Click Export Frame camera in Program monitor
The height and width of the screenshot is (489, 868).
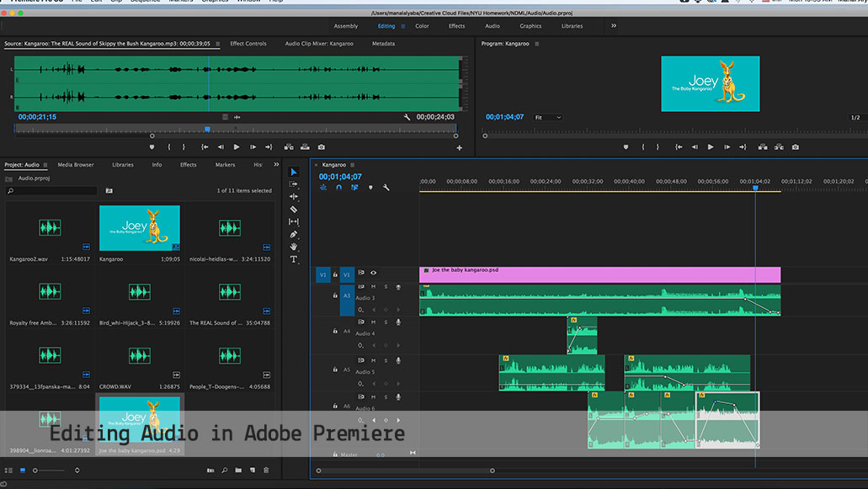point(796,147)
